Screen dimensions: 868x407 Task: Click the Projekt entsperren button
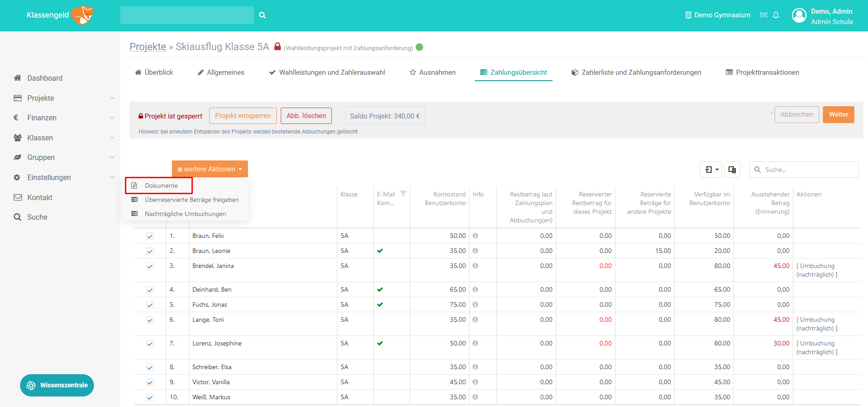point(243,116)
